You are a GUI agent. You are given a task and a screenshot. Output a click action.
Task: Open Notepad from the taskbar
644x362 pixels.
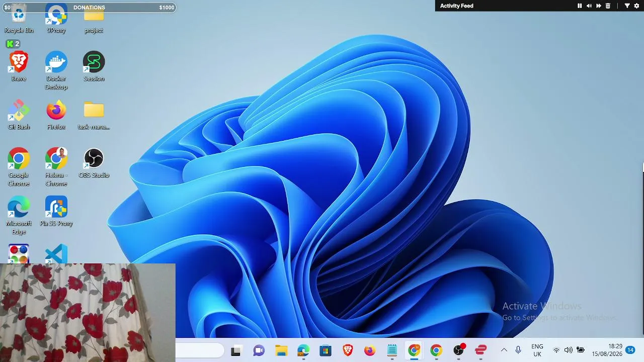(392, 350)
